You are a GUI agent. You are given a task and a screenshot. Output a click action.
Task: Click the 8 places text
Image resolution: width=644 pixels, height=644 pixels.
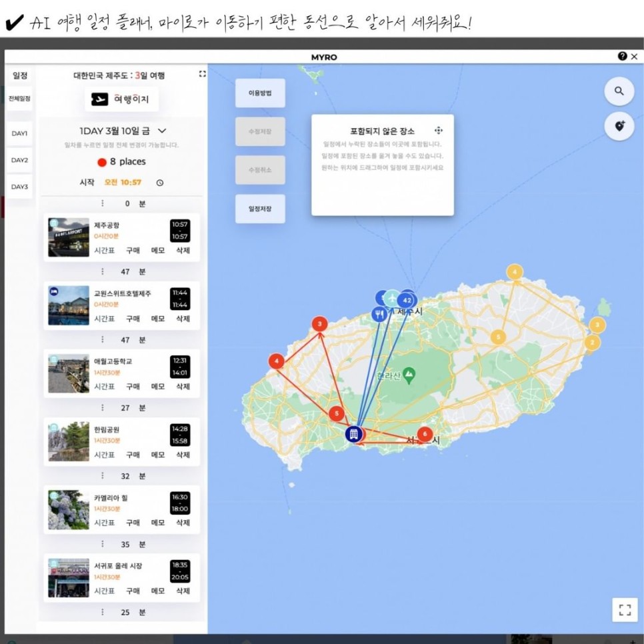128,161
